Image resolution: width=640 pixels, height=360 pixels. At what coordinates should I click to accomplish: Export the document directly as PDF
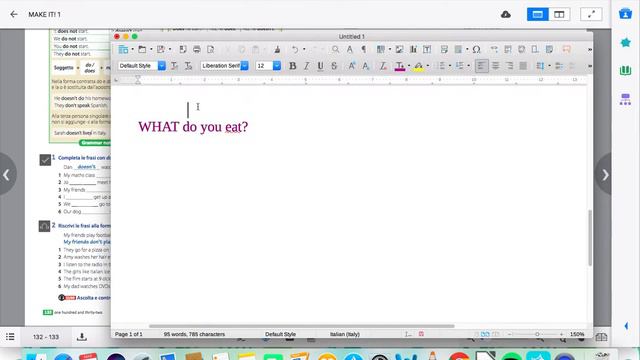point(183,49)
